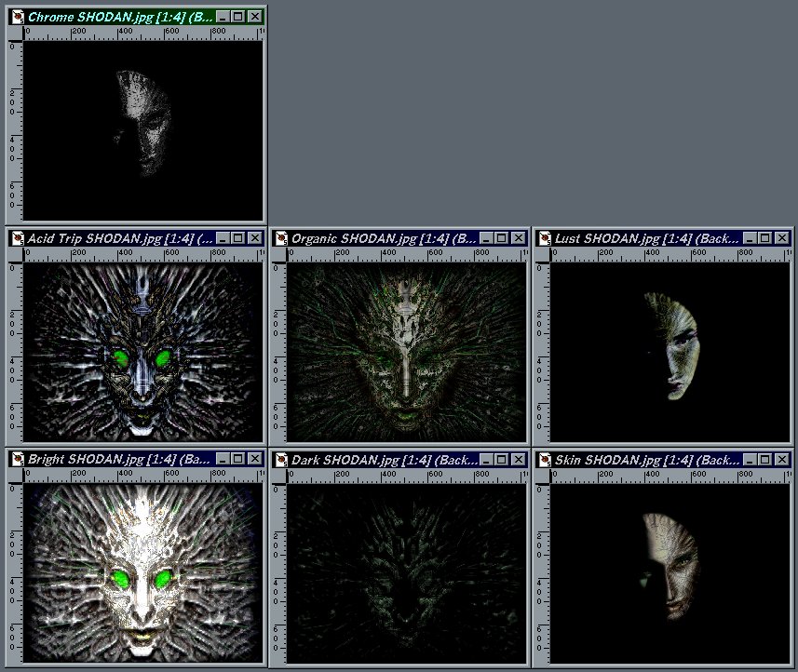This screenshot has width=798, height=672.
Task: Select the "Chrome SHODAN.jpg [1:4]" title text
Action: 106,17
